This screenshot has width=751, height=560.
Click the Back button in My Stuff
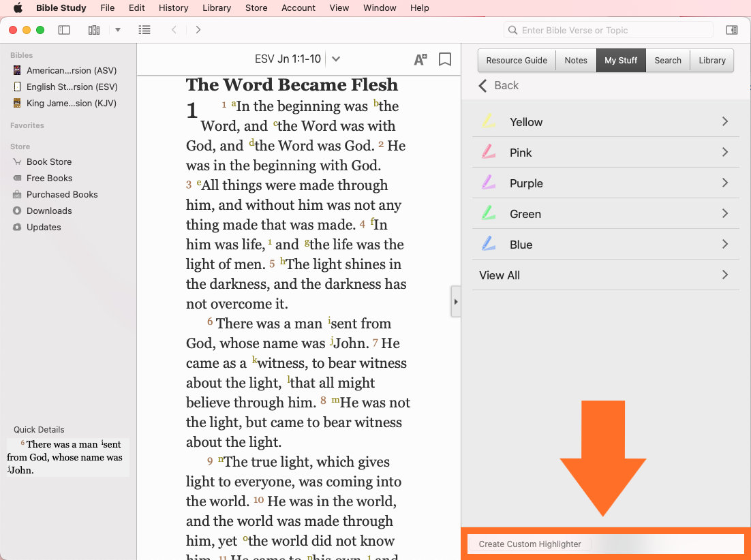click(499, 85)
